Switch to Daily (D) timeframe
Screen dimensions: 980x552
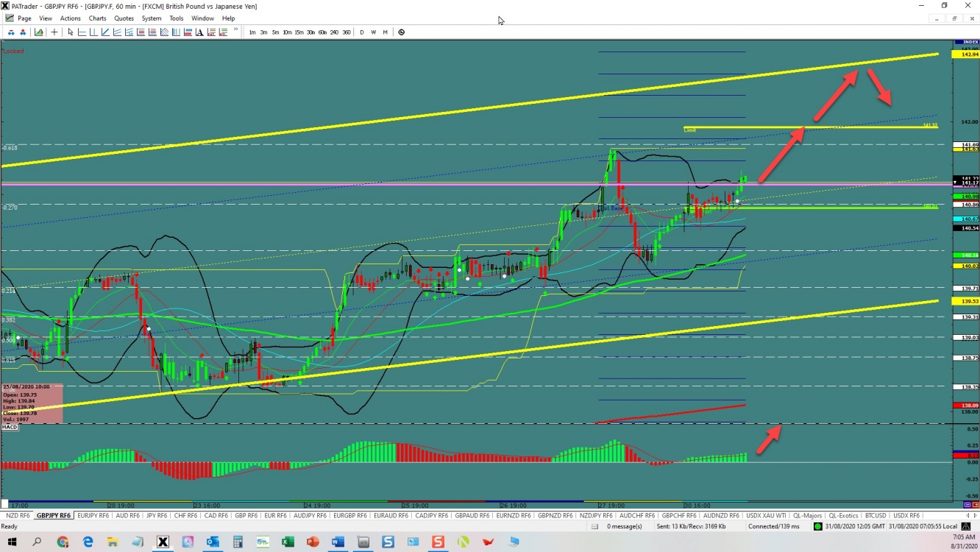[x=362, y=32]
